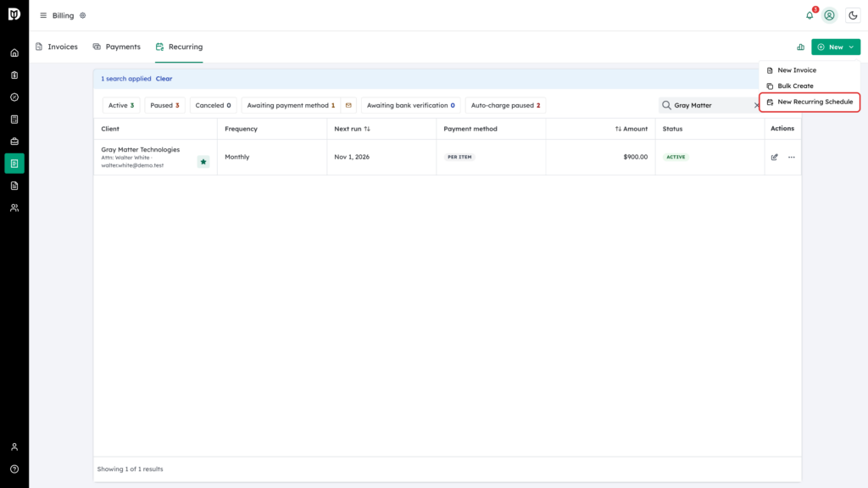Open the user account avatar icon
Image resolution: width=868 pixels, height=488 pixels.
coord(829,15)
